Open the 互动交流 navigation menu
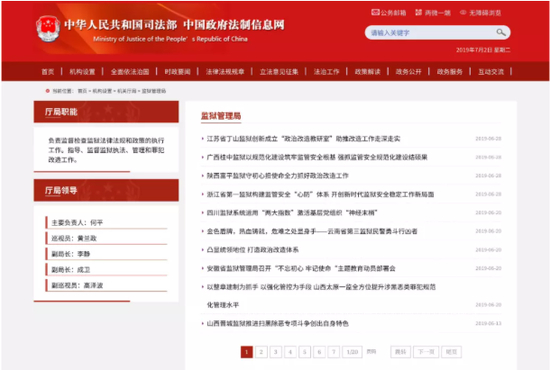Image resolution: width=550 pixels, height=370 pixels. point(491,72)
